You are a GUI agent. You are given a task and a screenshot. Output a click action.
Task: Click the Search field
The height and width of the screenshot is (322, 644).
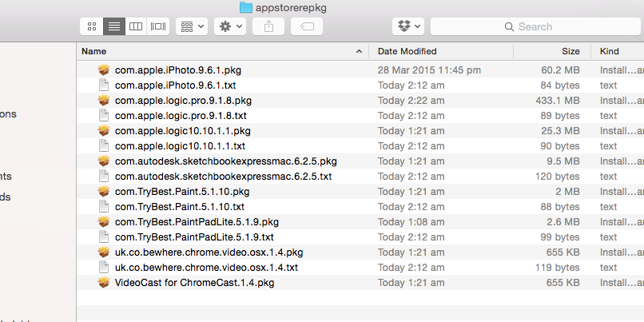tap(535, 26)
